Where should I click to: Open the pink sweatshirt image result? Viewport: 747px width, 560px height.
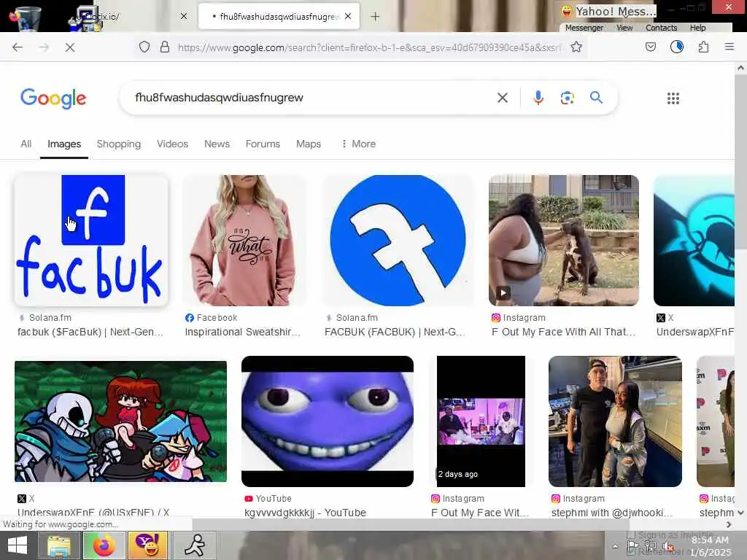244,241
